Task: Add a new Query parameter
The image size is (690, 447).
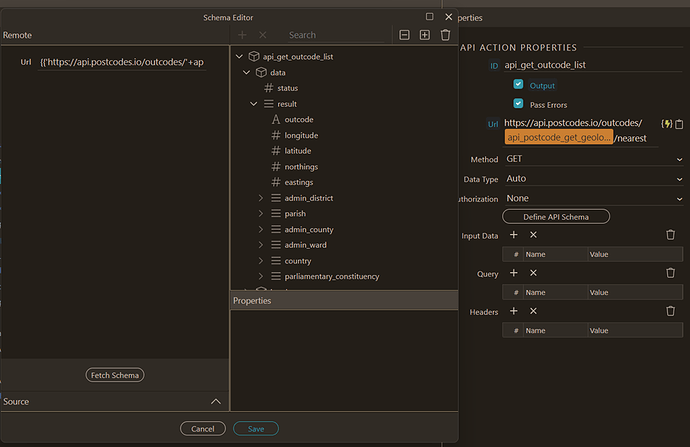Action: (514, 273)
